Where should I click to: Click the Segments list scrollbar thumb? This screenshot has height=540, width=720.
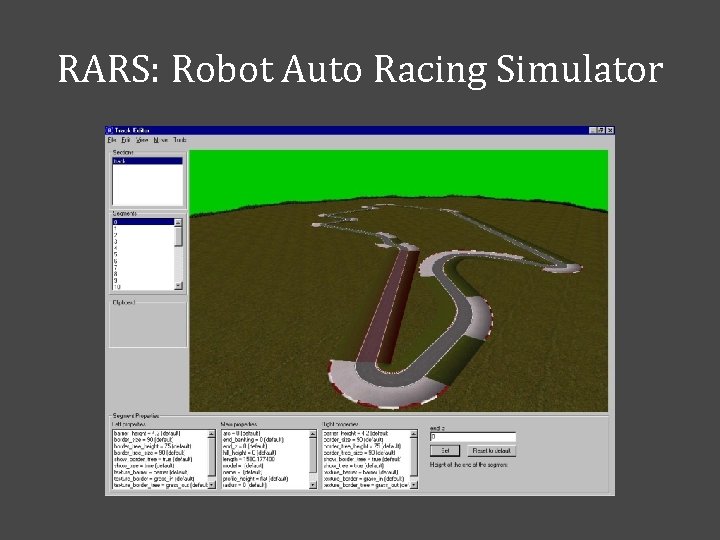click(178, 236)
